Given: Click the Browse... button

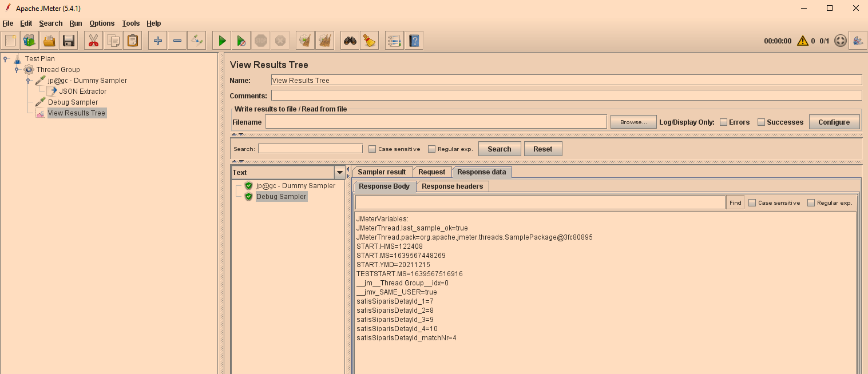Looking at the screenshot, I should [x=633, y=122].
